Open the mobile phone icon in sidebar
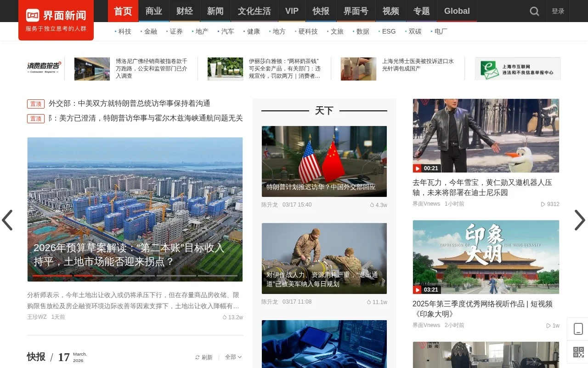Image resolution: width=588 pixels, height=368 pixels. [x=577, y=328]
